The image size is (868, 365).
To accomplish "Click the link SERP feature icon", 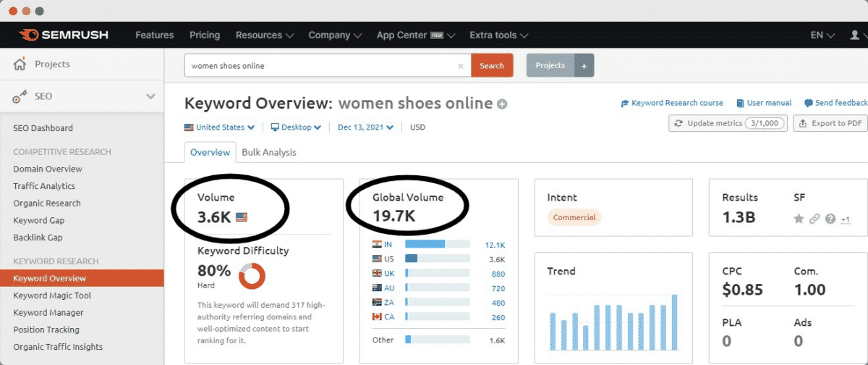I will [x=814, y=219].
